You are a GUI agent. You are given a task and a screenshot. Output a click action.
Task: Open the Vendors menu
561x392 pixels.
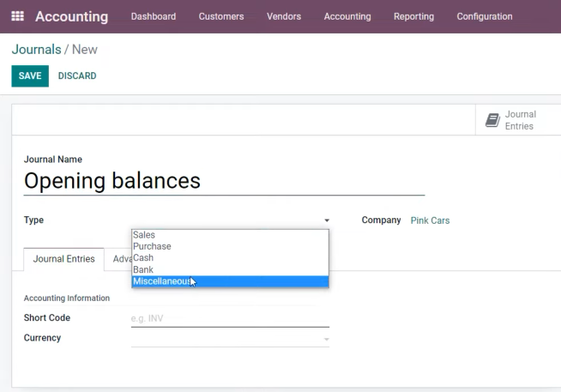tap(284, 16)
